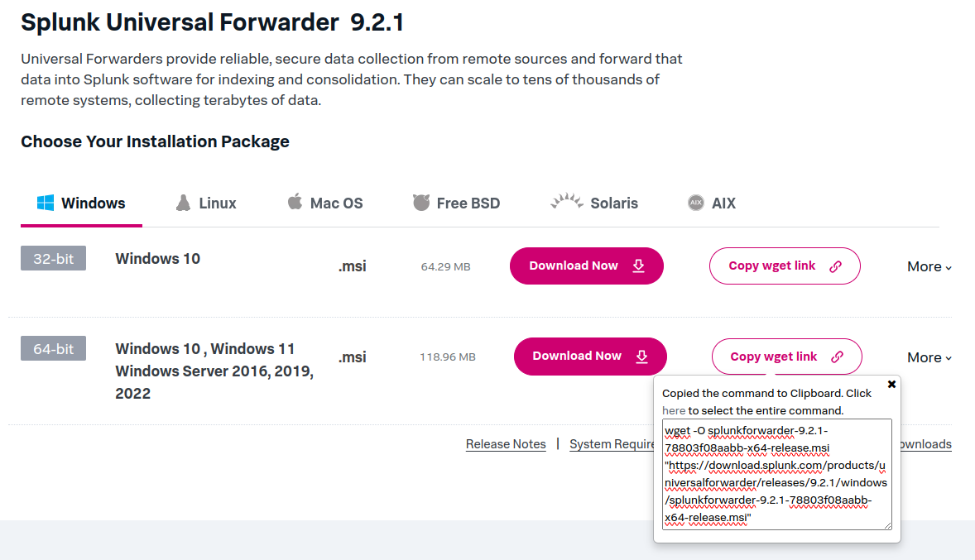Image resolution: width=975 pixels, height=560 pixels.
Task: Click chain-link icon in 32-bit wget button
Action: pyautogui.click(x=835, y=266)
